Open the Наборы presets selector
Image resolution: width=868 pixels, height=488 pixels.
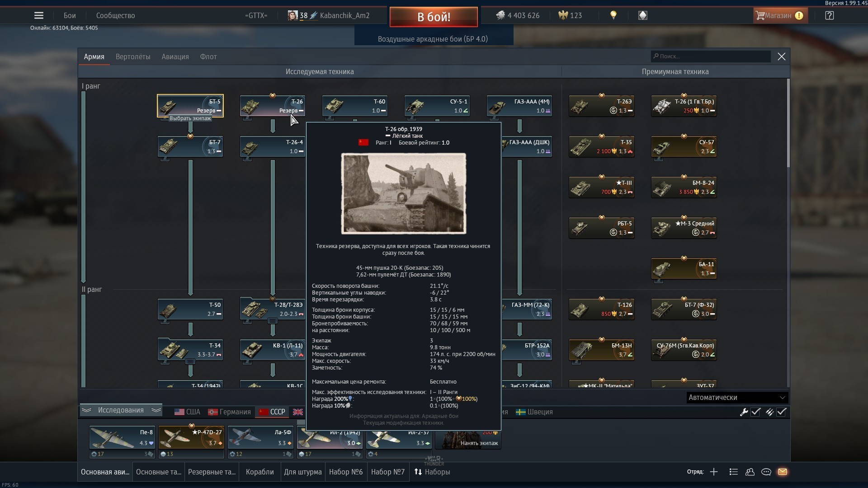pyautogui.click(x=432, y=472)
